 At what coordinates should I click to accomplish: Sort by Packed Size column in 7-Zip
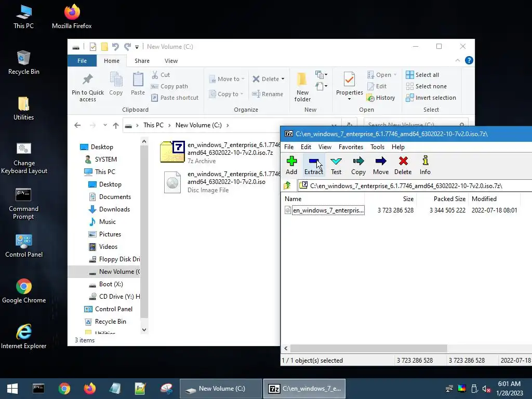click(x=443, y=199)
